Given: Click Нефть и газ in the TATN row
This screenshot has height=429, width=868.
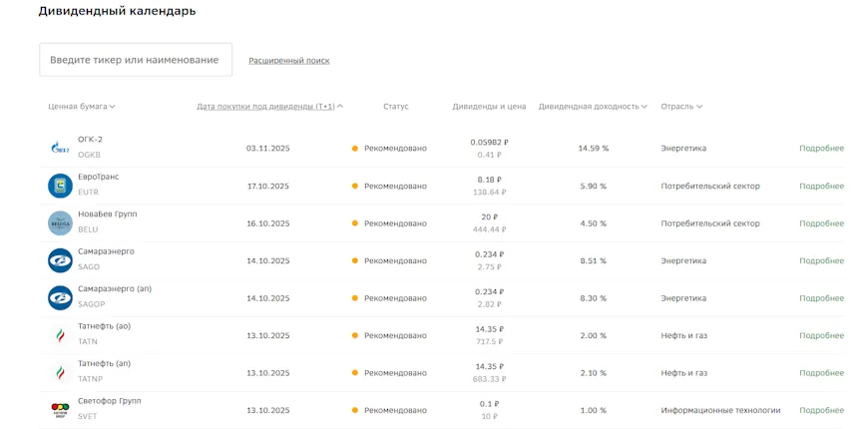Looking at the screenshot, I should [683, 335].
